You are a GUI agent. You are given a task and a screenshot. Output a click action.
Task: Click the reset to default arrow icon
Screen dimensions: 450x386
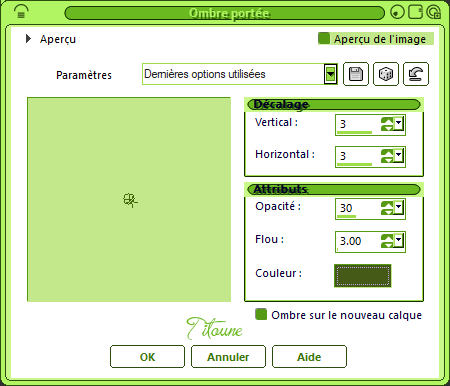(416, 74)
